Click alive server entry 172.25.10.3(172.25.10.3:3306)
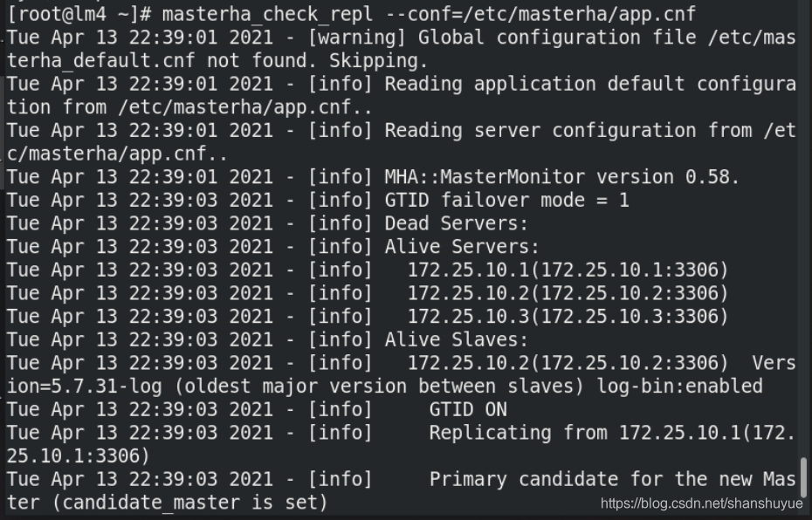 (x=568, y=317)
